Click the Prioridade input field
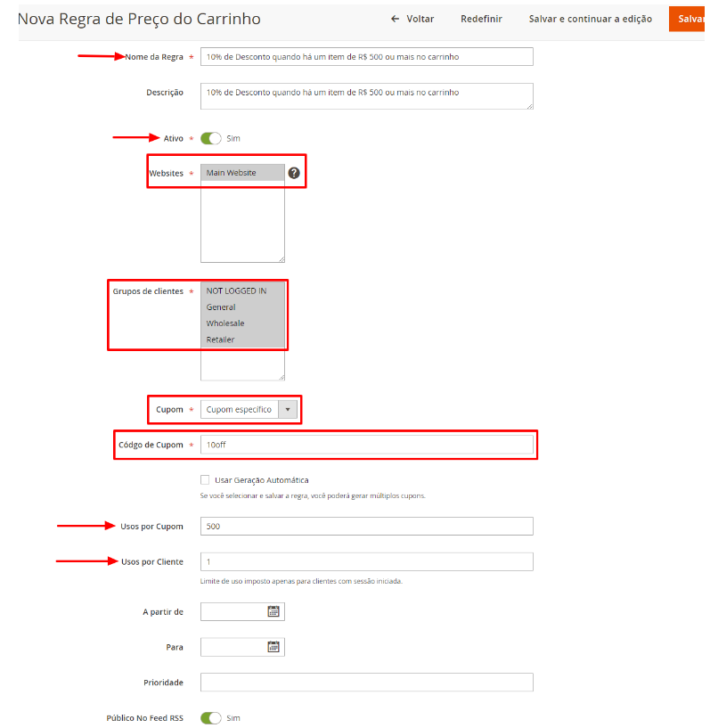This screenshot has width=710, height=728. pos(366,683)
